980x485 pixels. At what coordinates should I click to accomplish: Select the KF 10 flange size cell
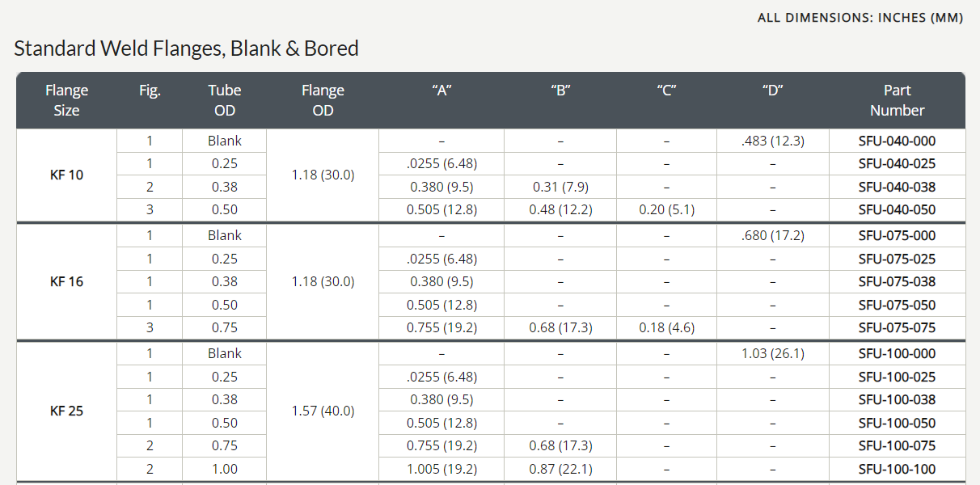(66, 175)
